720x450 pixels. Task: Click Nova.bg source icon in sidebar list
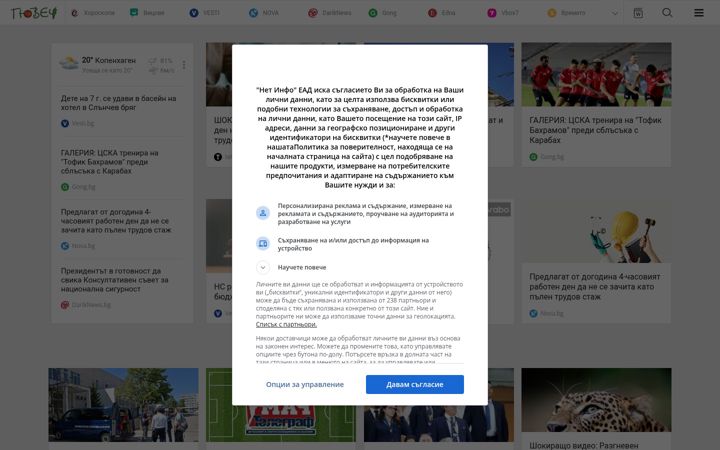[65, 246]
